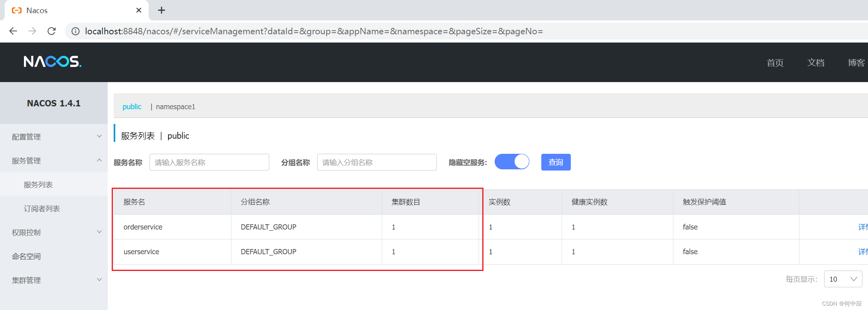
Task: Click the browser forward arrow
Action: [x=32, y=31]
